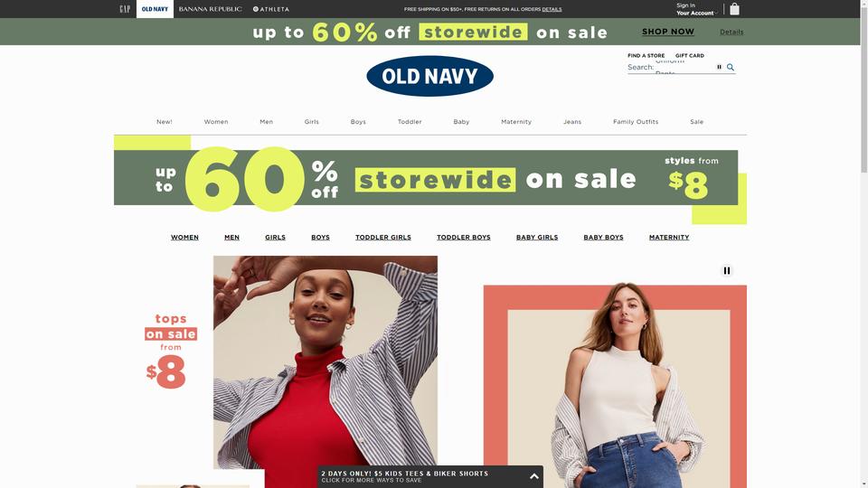Follow the TODDLER GIRLS category link
The width and height of the screenshot is (868, 488).
tap(383, 238)
